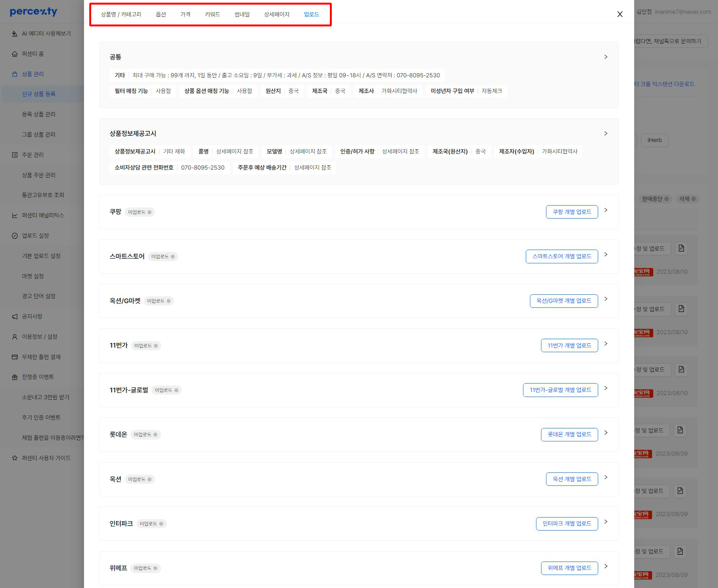Click 쿠팡 개별 업로드 button

[572, 212]
